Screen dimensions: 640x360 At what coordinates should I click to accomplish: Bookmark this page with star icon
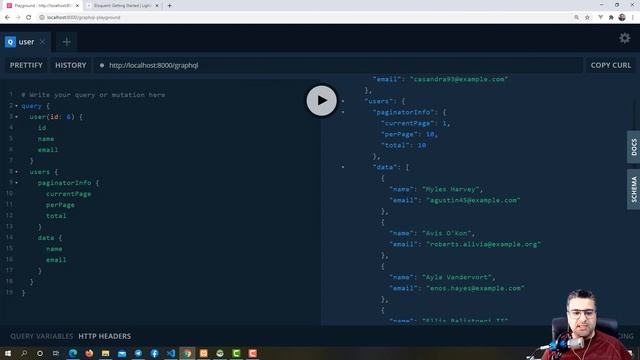(587, 18)
